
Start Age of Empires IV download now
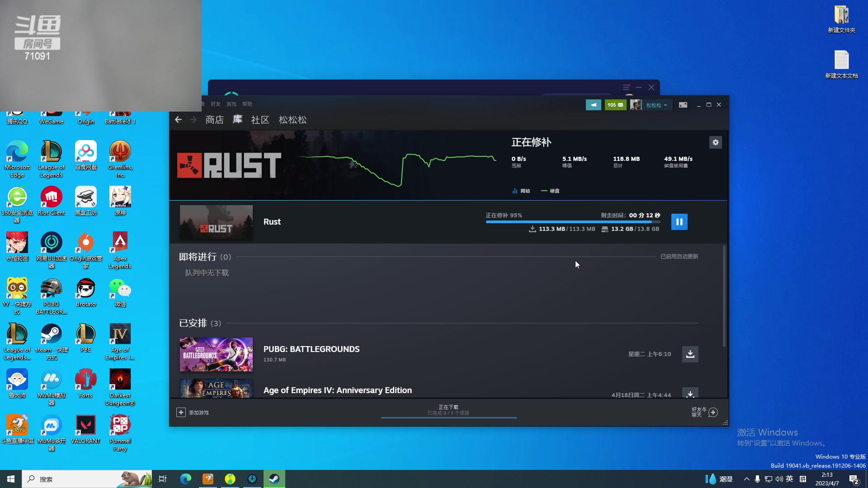(690, 393)
